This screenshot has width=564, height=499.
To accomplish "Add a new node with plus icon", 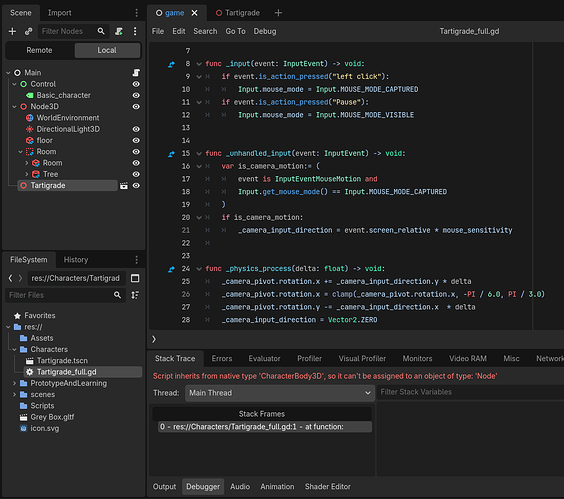I will (x=12, y=31).
